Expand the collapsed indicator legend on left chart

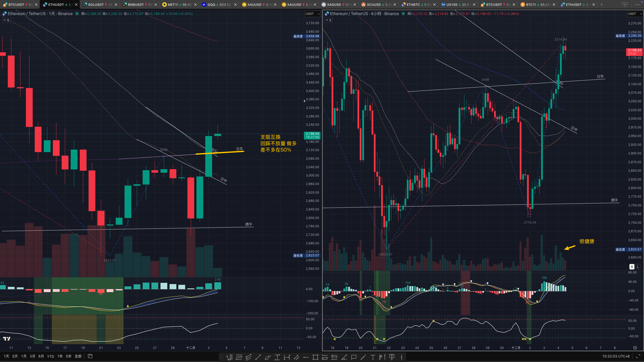point(6,20)
